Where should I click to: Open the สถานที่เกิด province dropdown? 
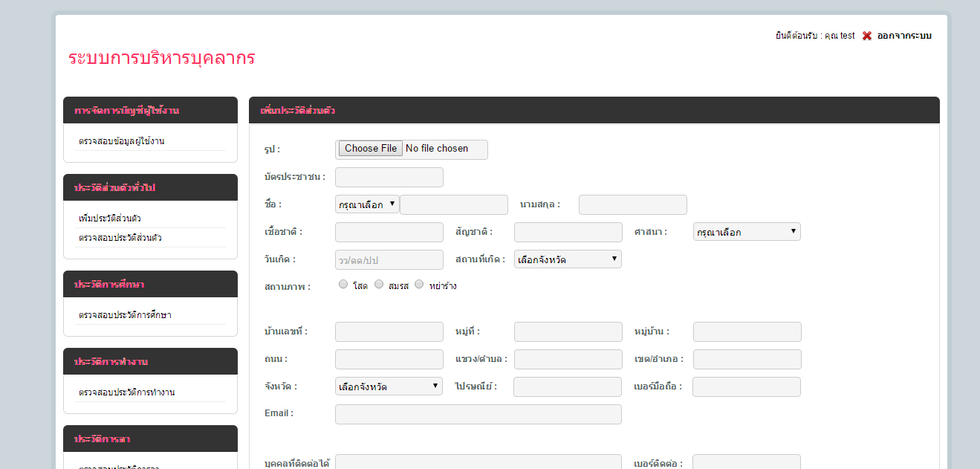point(568,259)
